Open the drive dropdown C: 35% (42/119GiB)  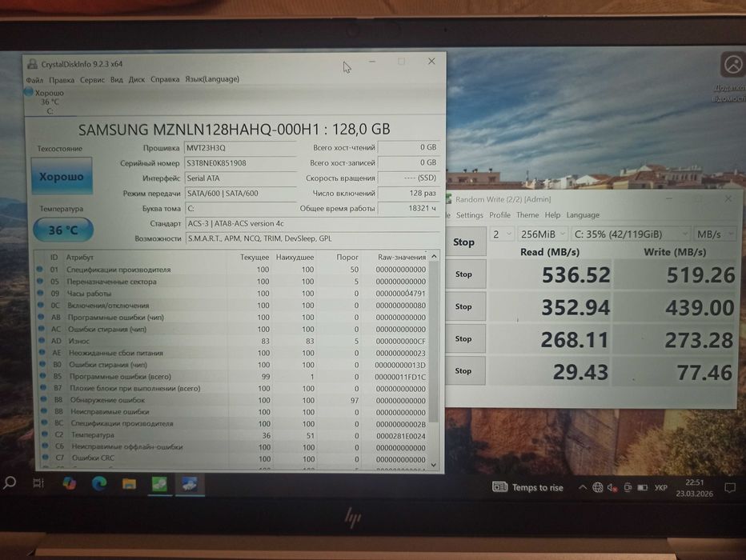[631, 234]
